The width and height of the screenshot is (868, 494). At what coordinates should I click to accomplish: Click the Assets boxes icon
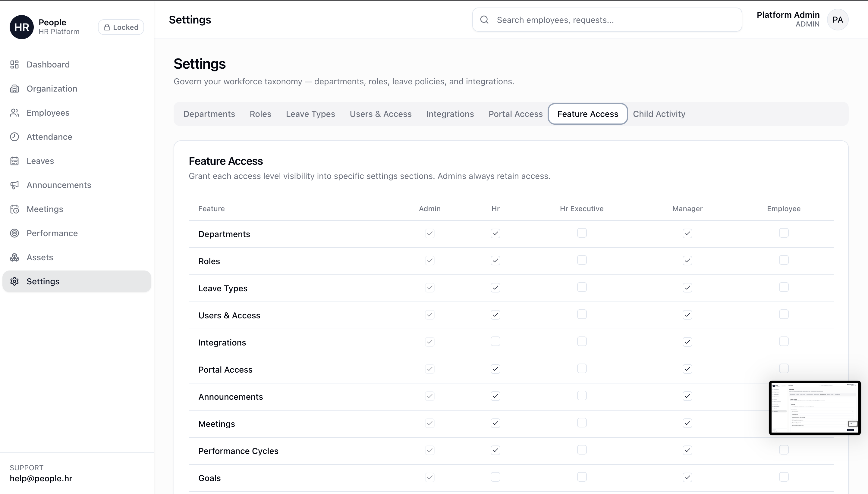(x=14, y=257)
